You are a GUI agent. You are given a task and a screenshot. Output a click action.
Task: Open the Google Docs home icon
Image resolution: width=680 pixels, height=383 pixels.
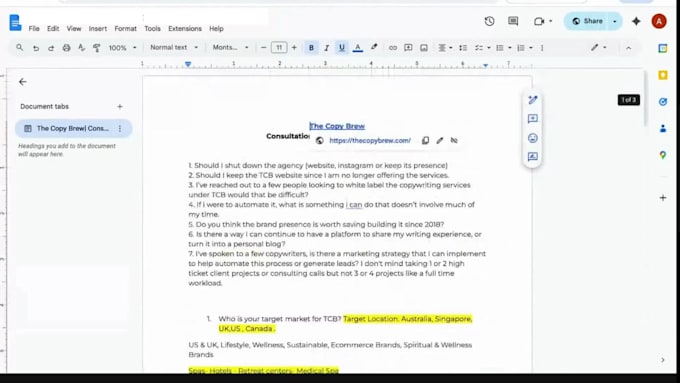tap(15, 23)
